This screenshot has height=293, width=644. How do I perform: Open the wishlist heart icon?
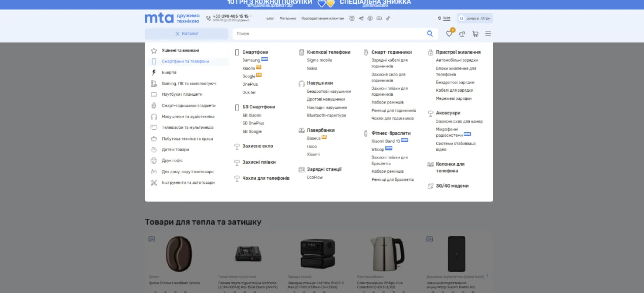[x=449, y=34]
